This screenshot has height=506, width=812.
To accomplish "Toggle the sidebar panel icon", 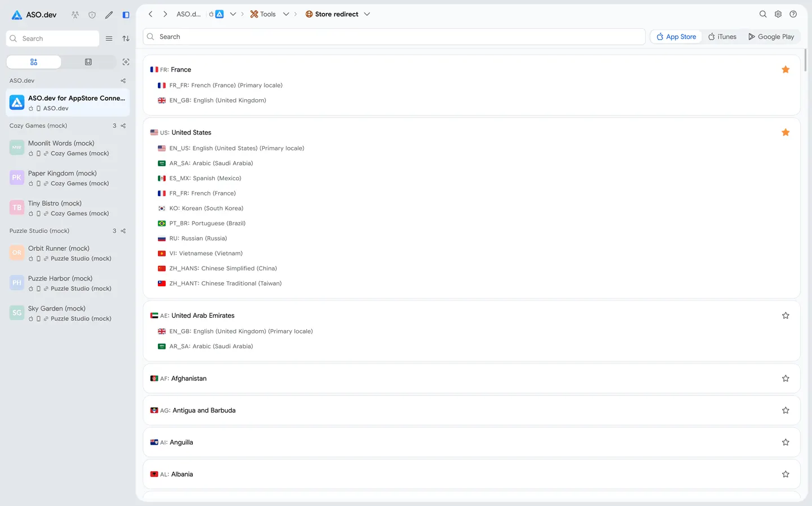I will point(126,15).
